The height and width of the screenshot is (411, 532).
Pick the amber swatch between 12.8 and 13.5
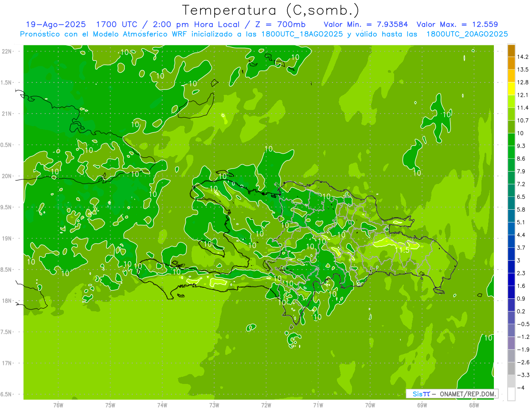pos(511,76)
